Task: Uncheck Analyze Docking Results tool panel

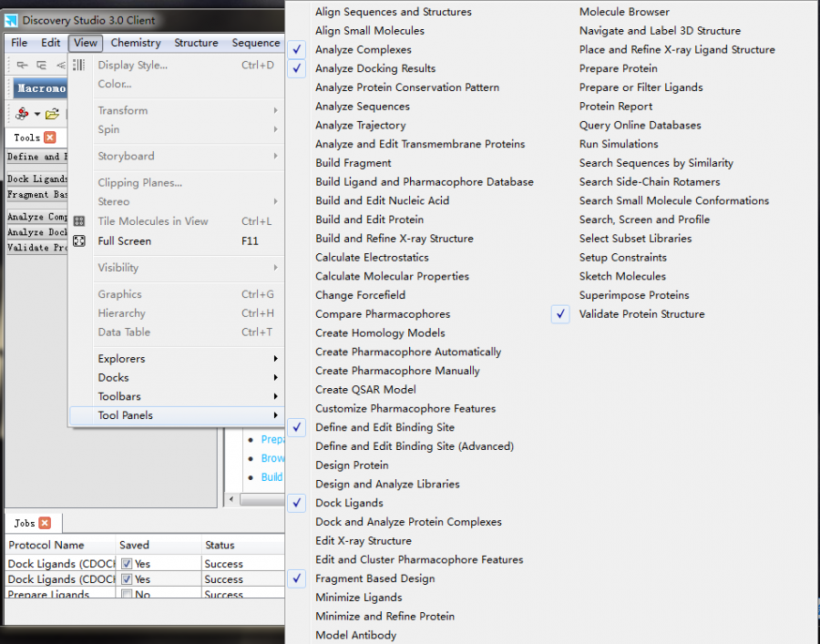Action: pos(296,68)
